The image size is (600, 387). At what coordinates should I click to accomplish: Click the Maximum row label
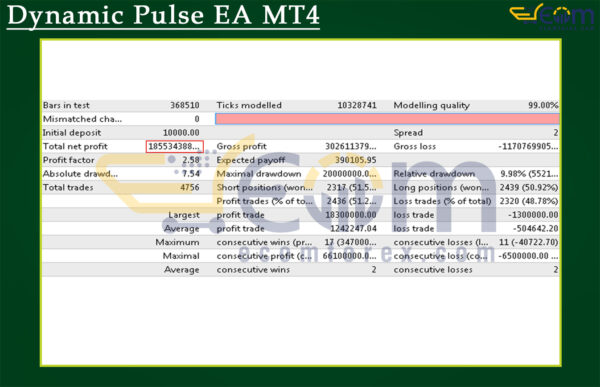click(177, 242)
